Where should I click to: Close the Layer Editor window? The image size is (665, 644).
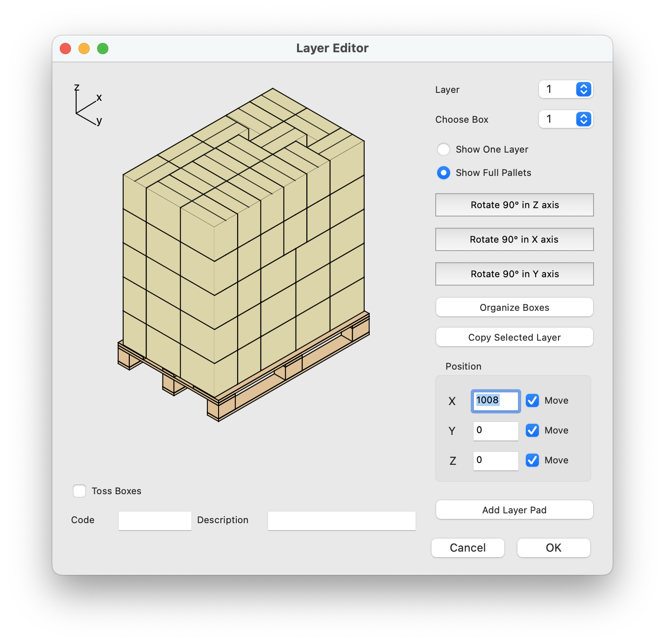coord(65,49)
